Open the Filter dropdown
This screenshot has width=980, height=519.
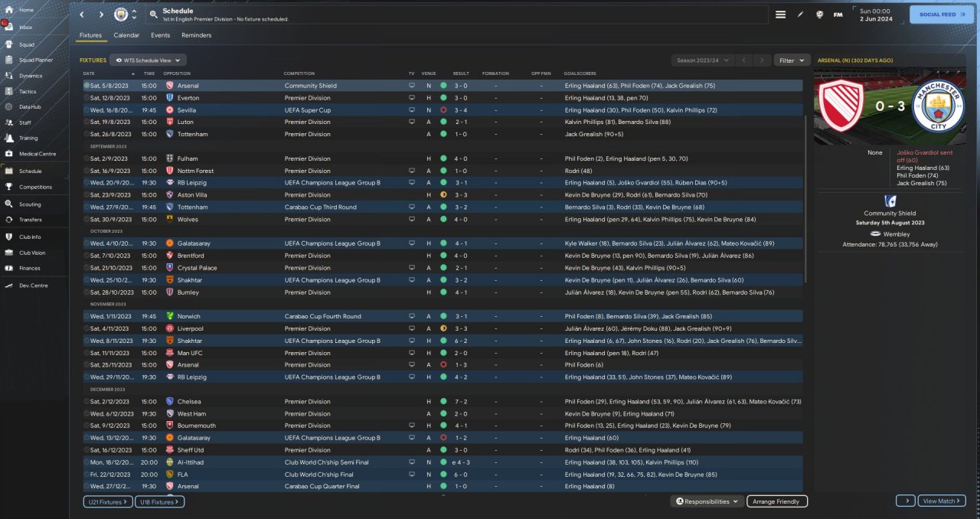(x=792, y=60)
